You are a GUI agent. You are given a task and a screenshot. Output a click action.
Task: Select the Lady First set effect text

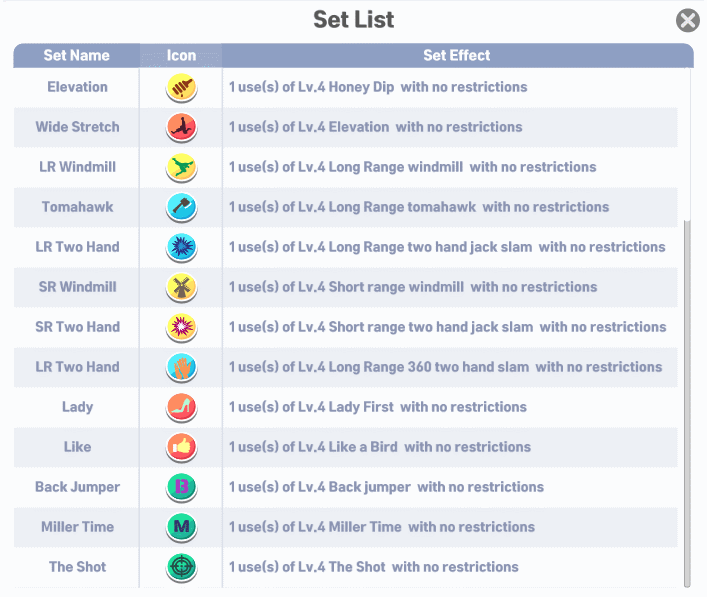[378, 407]
